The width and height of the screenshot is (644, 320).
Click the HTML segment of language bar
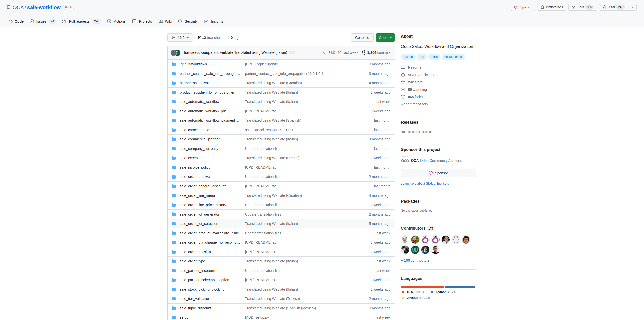click(x=423, y=287)
